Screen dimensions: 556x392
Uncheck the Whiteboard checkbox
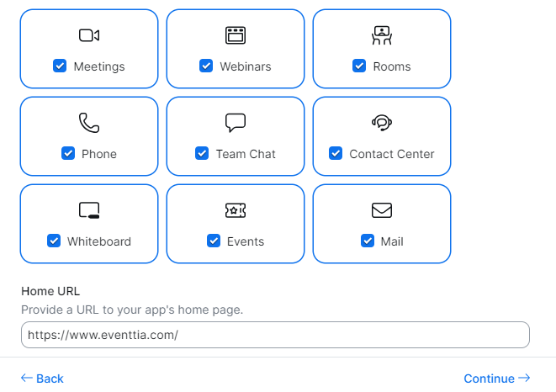tap(54, 241)
